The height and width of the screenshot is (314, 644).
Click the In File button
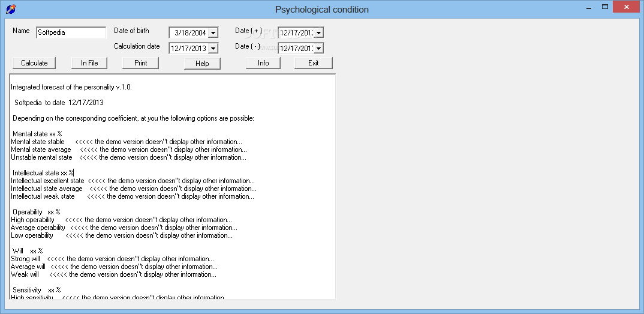[89, 63]
